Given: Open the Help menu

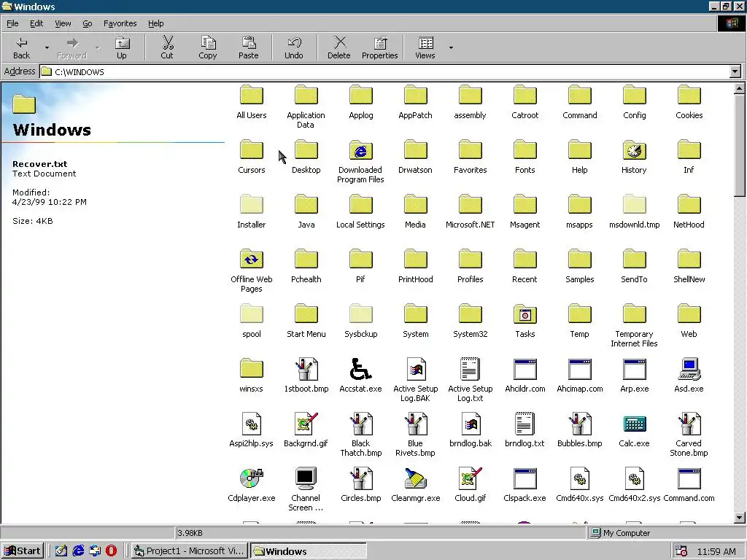Looking at the screenshot, I should 155,23.
